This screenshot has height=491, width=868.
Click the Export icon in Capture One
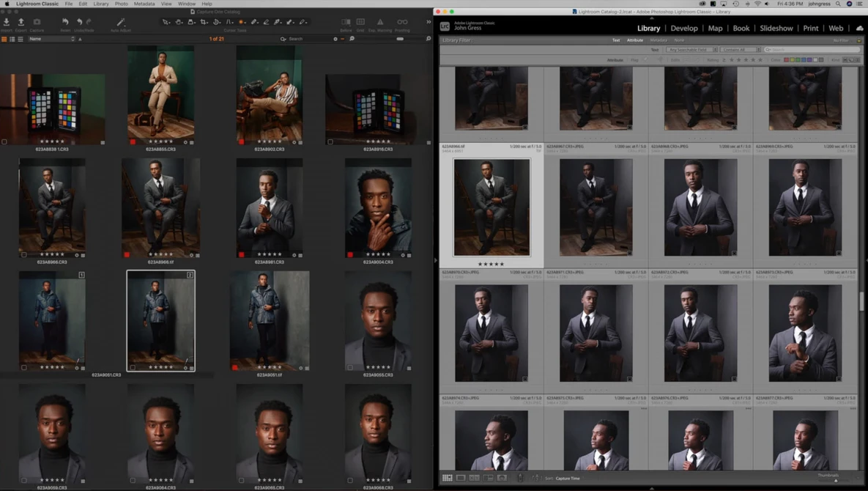tap(21, 22)
